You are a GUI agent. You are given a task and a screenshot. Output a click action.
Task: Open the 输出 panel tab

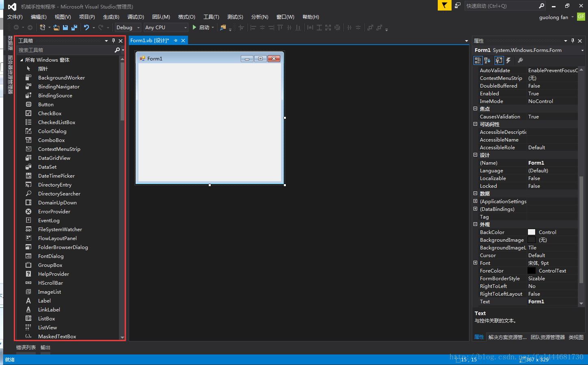pyautogui.click(x=45, y=347)
